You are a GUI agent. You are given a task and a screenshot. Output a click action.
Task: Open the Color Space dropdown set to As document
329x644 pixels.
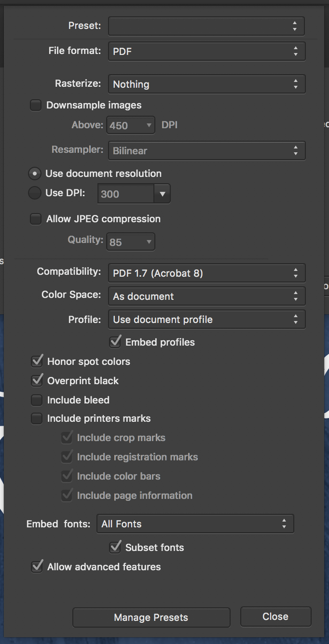[206, 296]
